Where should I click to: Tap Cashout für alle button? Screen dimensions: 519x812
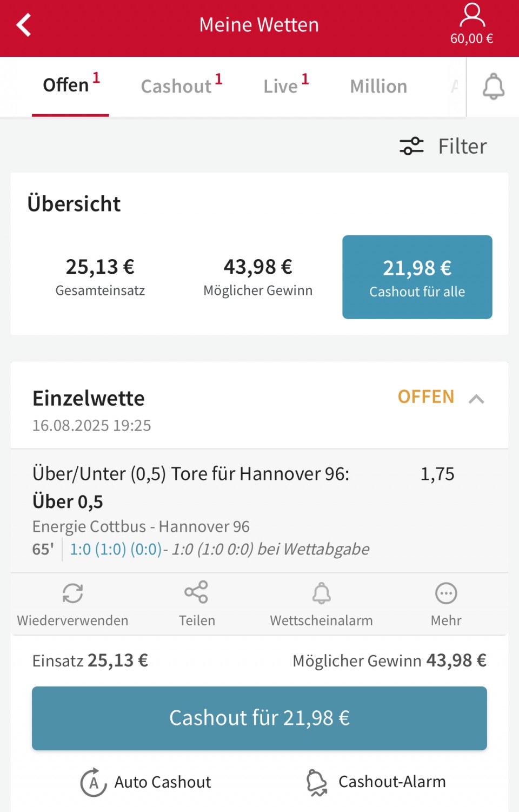[417, 277]
